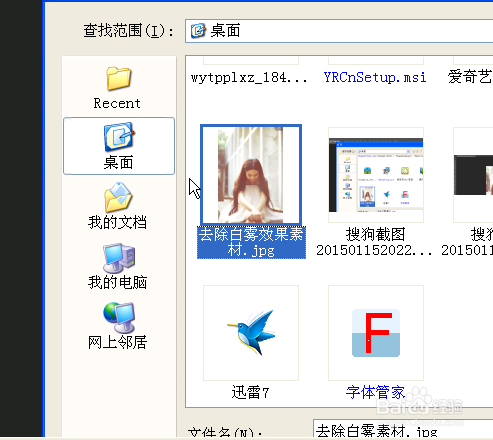Open 网上邻居 in the places bar
The height and width of the screenshot is (440, 493).
pyautogui.click(x=118, y=326)
